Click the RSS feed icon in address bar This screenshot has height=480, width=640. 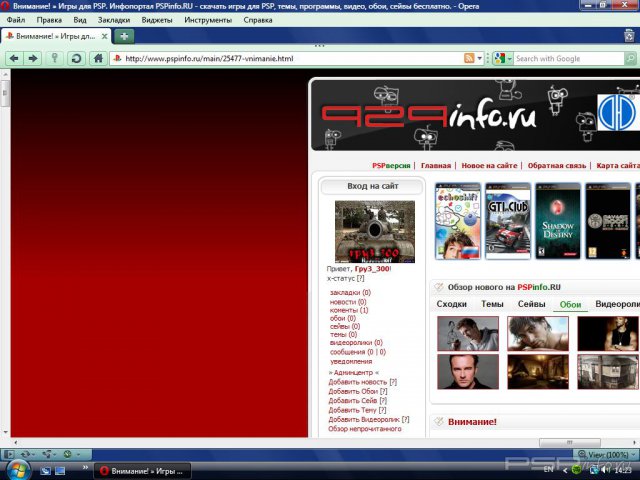[x=469, y=59]
